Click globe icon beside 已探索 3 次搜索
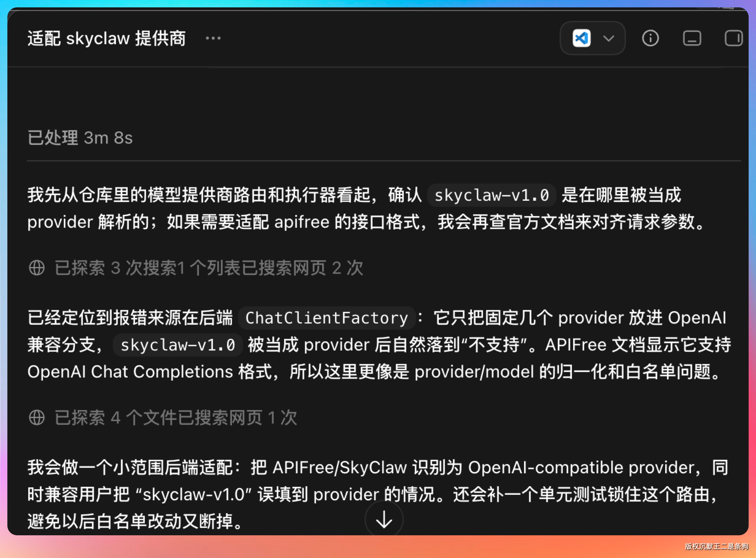Screen dimensions: 756x558 click(x=37, y=268)
